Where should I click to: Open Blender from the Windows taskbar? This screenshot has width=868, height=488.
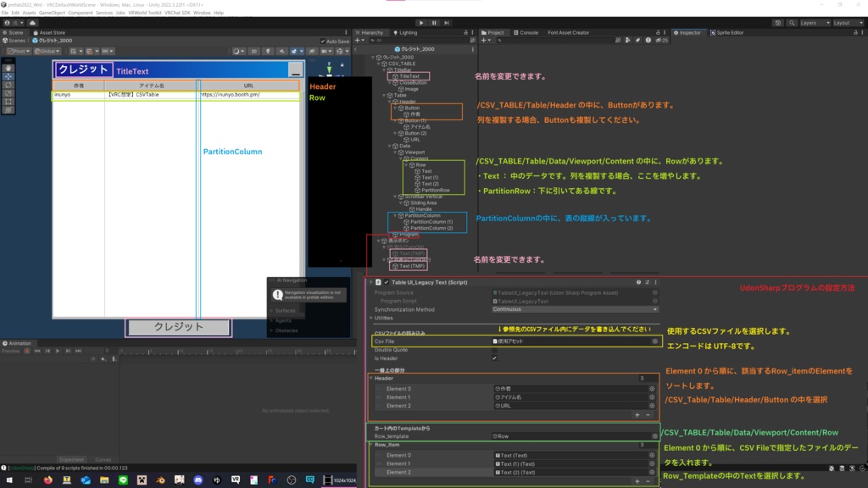[x=160, y=480]
